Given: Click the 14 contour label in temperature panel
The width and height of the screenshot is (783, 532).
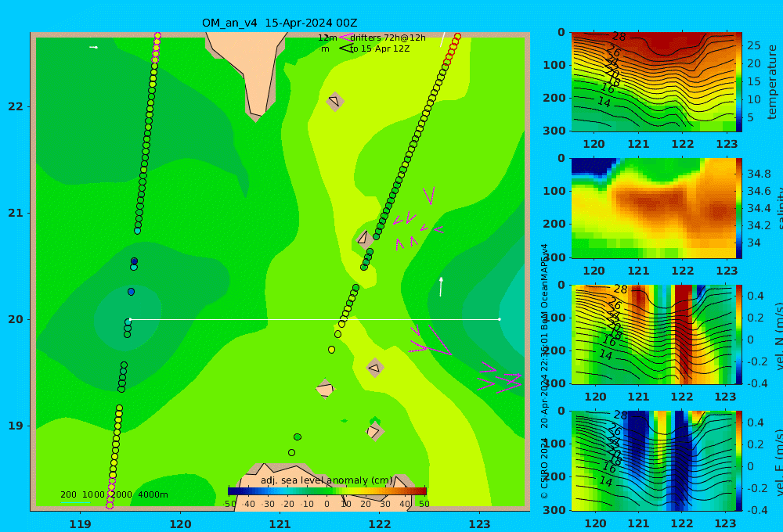Looking at the screenshot, I should pos(604,102).
